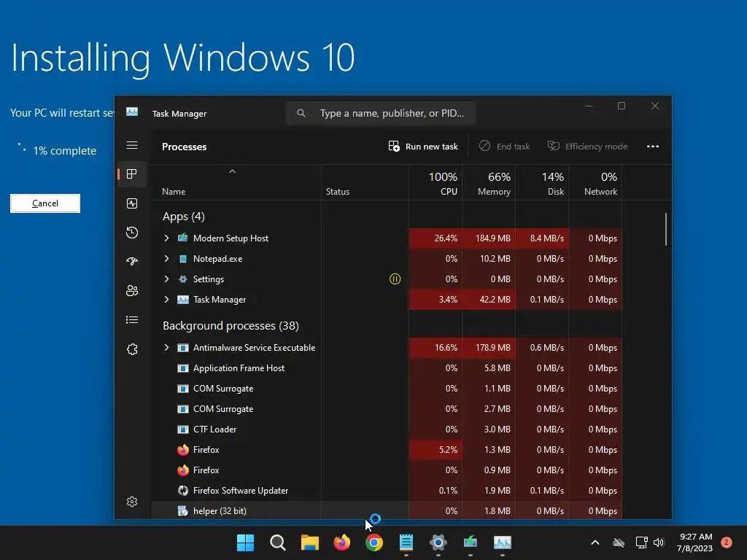Click the volume icon in system tray
747x560 pixels.
(x=659, y=542)
